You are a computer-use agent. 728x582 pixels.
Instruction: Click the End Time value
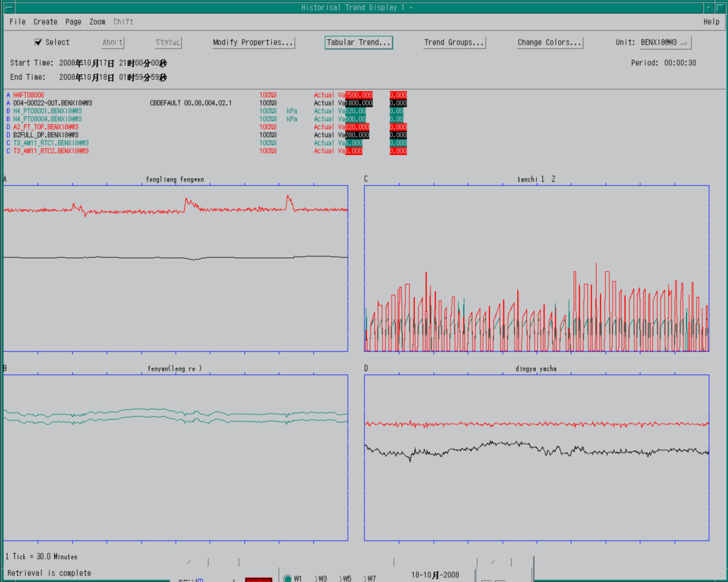[113, 77]
